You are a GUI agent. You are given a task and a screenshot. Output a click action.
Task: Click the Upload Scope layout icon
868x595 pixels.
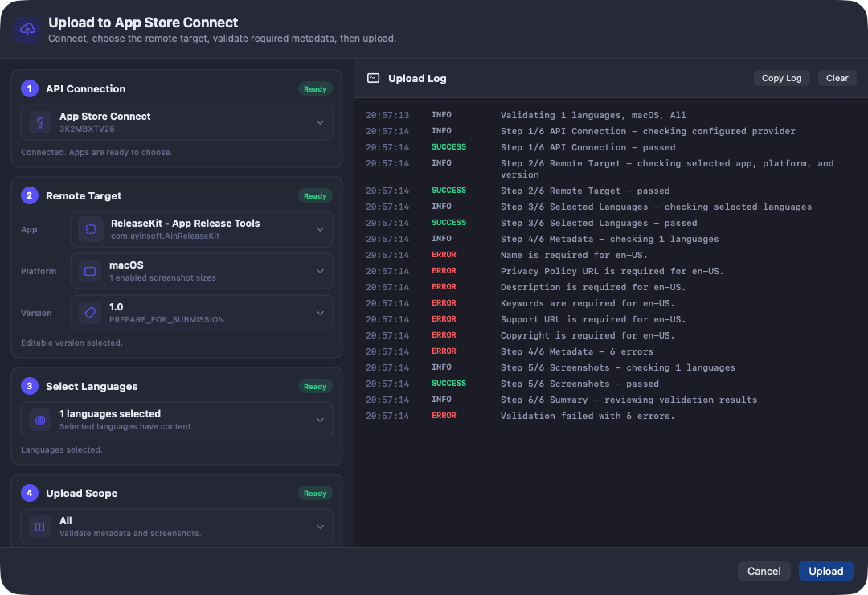pyautogui.click(x=40, y=527)
